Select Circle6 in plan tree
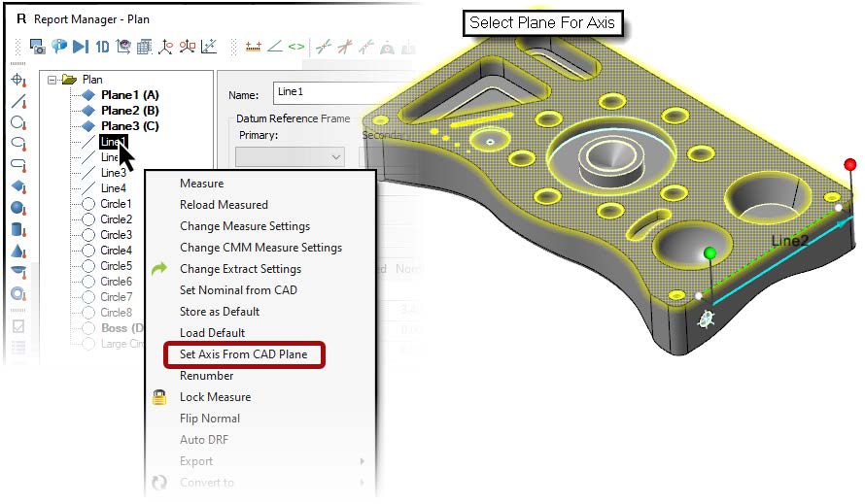 point(116,282)
